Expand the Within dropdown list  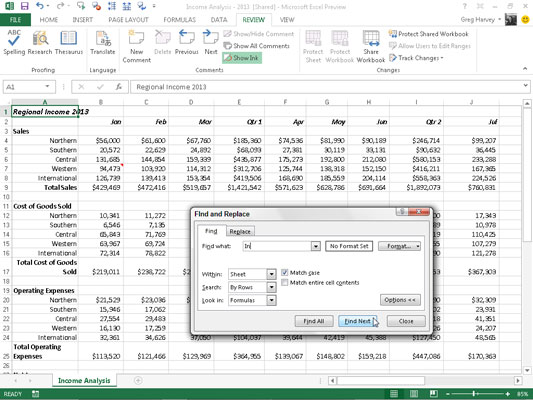pos(271,274)
